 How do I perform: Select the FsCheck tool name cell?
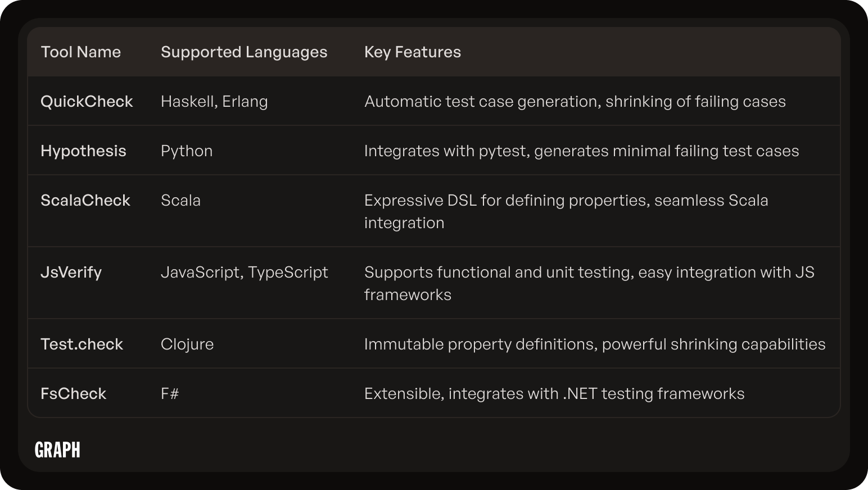(x=73, y=394)
